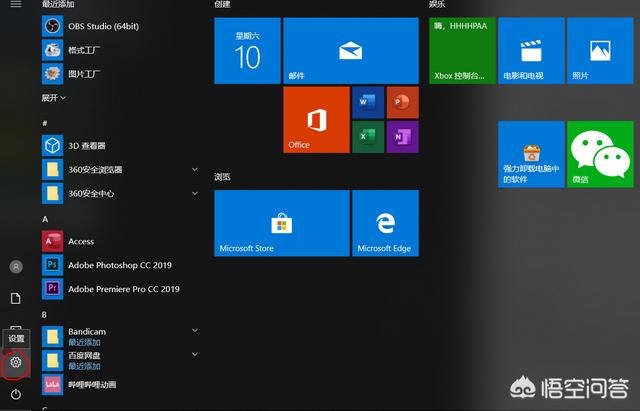640x411 pixels.
Task: Open the Settings gear icon
Action: [x=15, y=363]
